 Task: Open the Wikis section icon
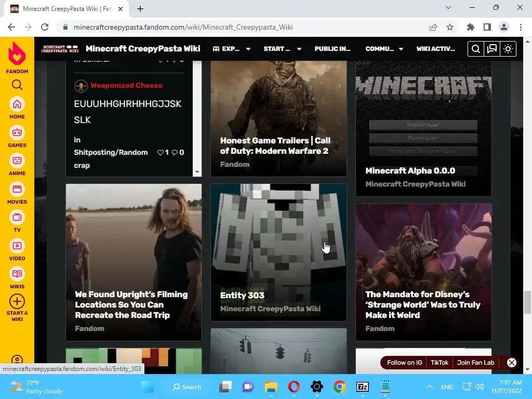[17, 274]
